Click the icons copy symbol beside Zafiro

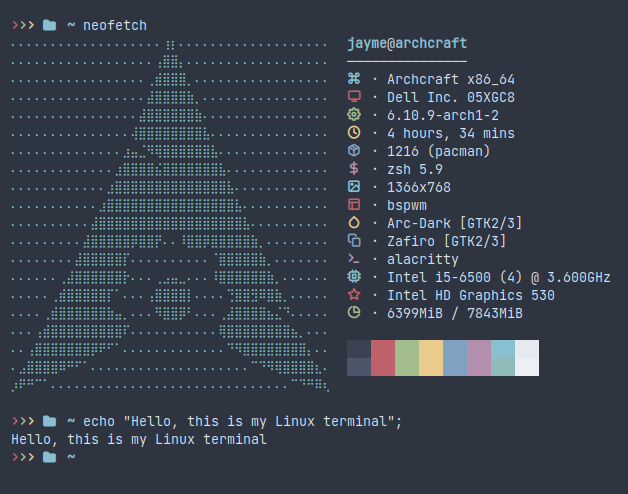pos(354,240)
